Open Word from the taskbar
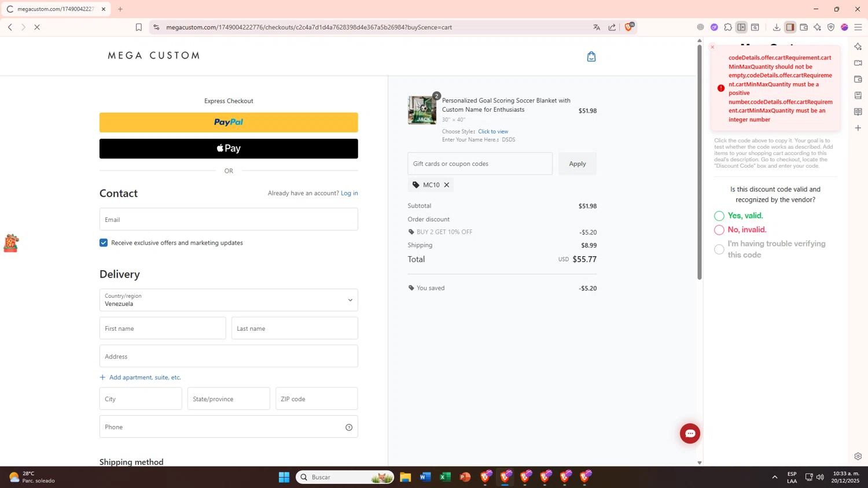 point(425,477)
